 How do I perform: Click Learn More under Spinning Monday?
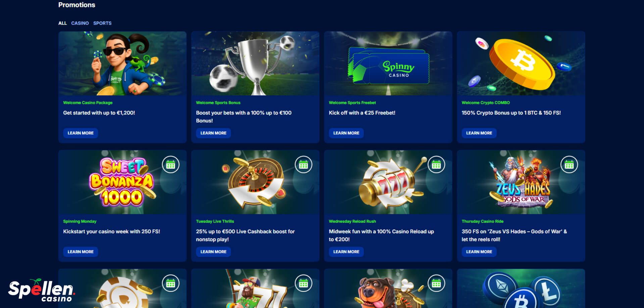(x=81, y=252)
